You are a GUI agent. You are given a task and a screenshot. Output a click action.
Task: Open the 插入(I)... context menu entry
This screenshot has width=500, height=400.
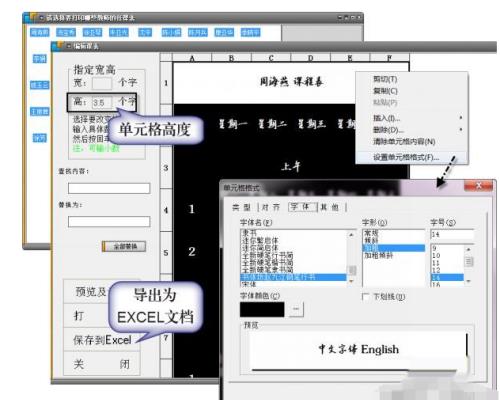[x=387, y=118]
